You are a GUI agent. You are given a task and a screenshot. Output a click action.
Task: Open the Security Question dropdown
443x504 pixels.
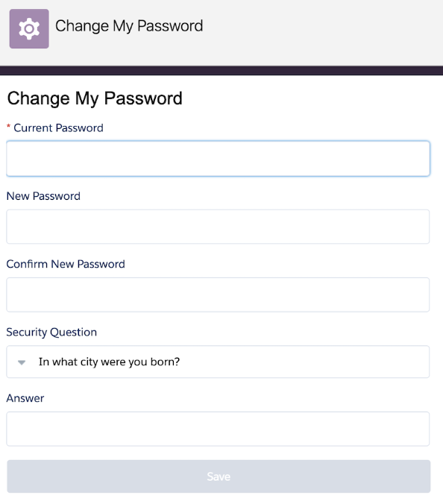218,362
